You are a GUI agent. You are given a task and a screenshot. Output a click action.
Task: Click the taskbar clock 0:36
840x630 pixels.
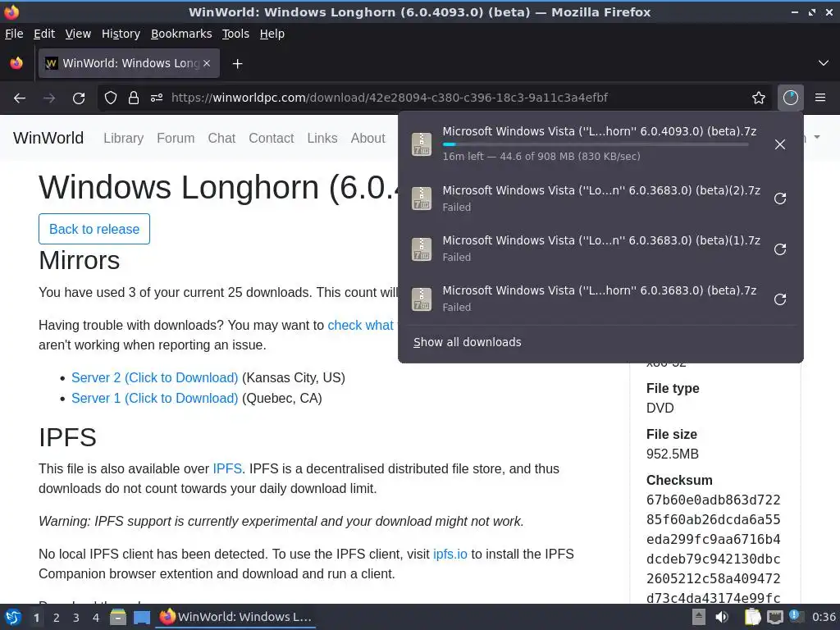point(824,617)
